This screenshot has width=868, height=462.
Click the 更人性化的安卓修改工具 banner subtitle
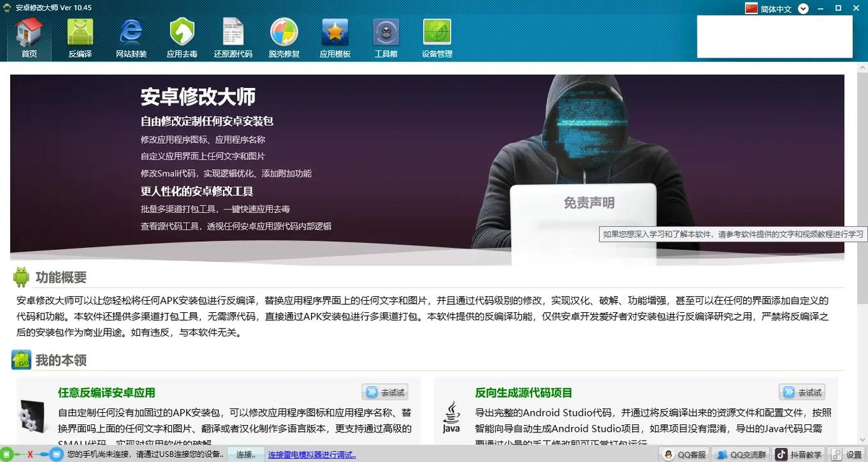[x=197, y=191]
